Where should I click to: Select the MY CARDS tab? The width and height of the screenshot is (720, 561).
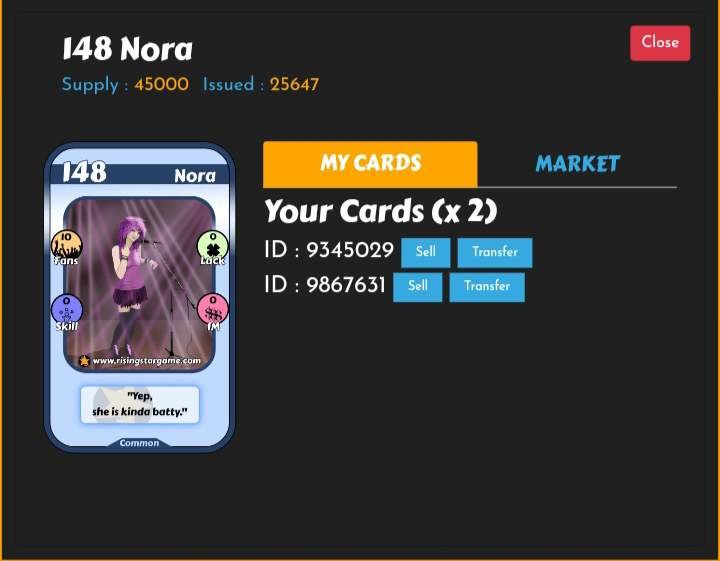[370, 164]
